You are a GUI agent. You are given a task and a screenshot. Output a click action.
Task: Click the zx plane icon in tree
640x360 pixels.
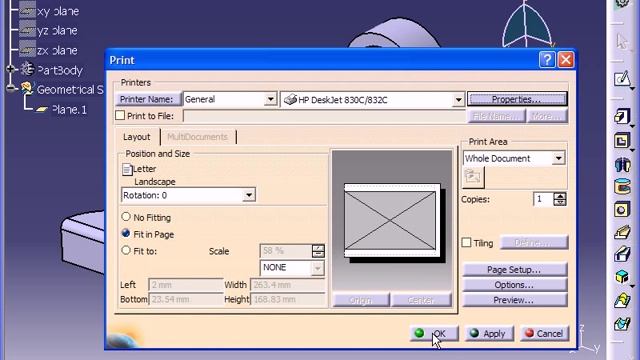(27, 50)
